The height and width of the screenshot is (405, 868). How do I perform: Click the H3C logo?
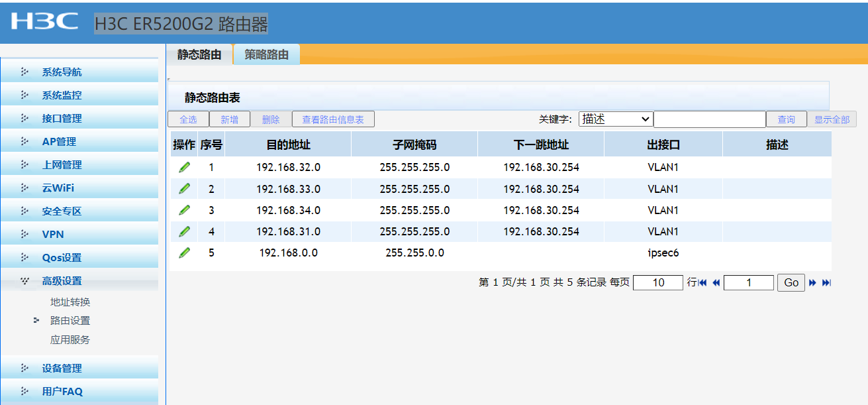pos(45,22)
